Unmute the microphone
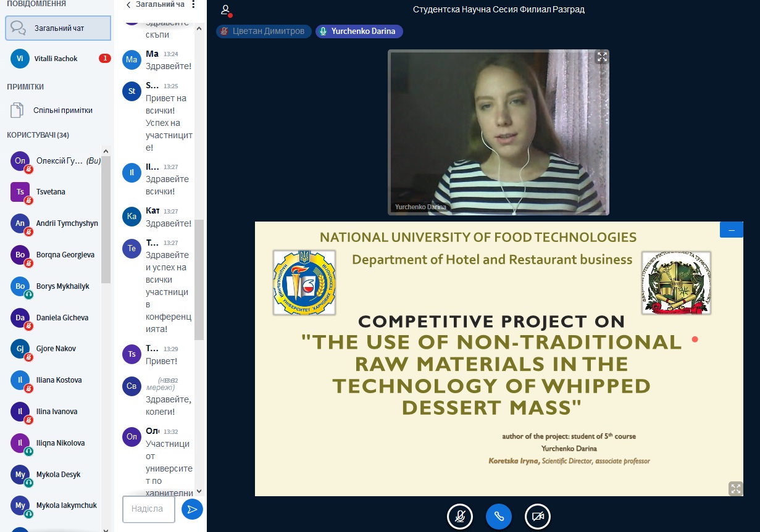 (x=459, y=517)
